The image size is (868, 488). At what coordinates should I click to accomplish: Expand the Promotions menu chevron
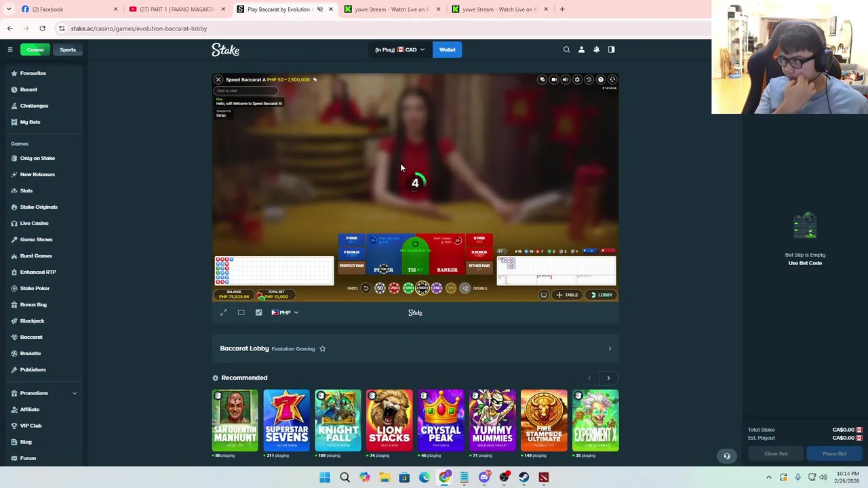(x=75, y=393)
